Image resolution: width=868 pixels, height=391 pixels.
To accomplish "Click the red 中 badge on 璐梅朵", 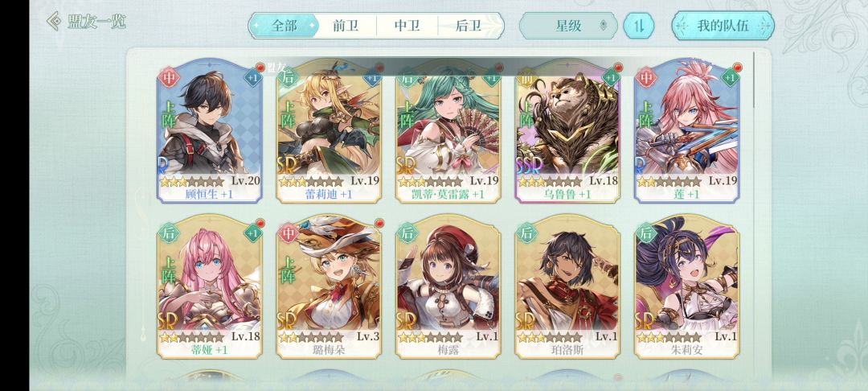I will pos(288,233).
